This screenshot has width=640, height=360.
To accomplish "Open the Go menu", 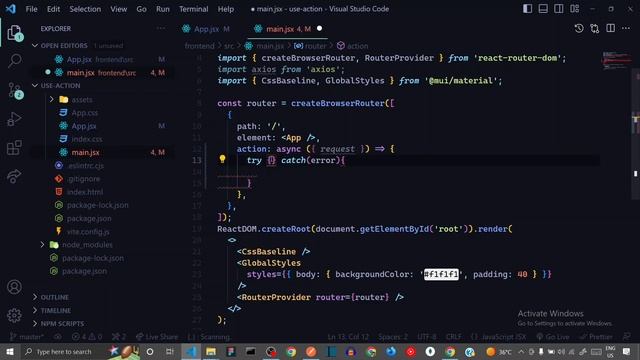I will pos(141,9).
